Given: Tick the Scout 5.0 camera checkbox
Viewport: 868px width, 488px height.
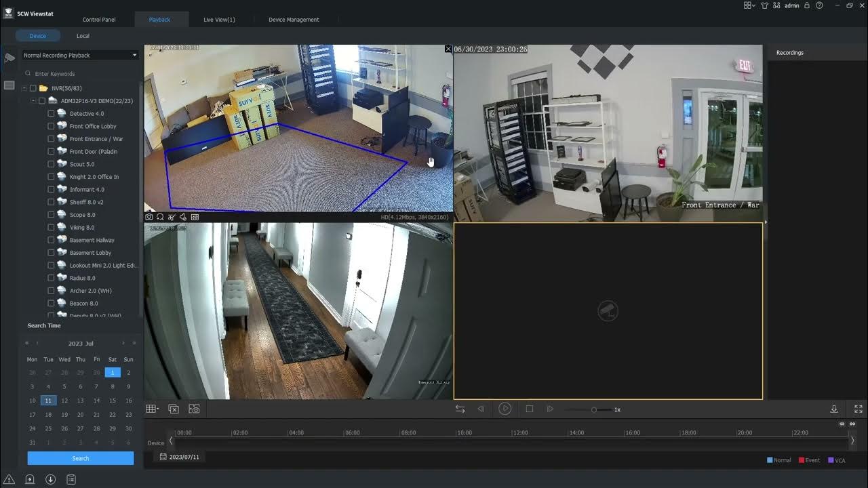Looking at the screenshot, I should (51, 164).
